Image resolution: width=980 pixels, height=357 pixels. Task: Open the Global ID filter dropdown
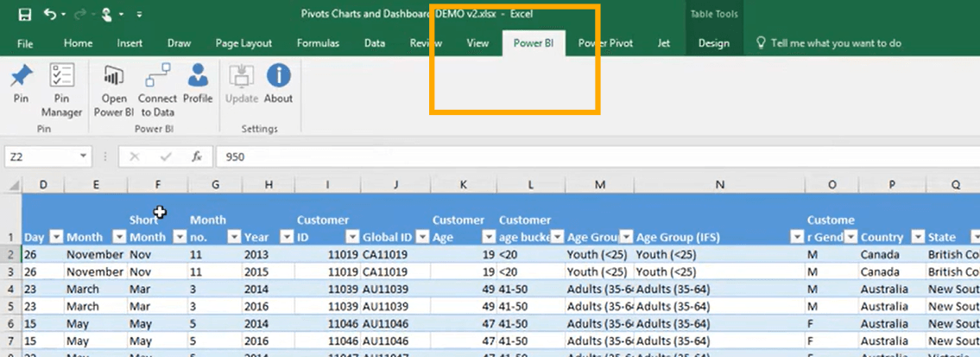click(x=422, y=237)
